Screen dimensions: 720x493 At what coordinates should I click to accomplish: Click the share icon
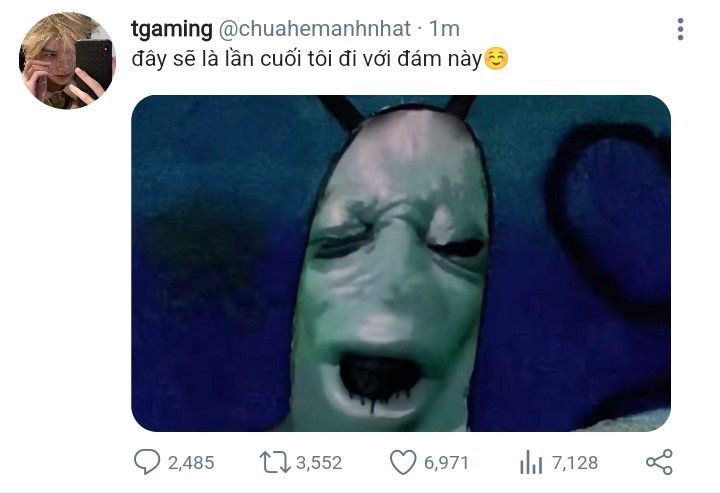point(659,462)
